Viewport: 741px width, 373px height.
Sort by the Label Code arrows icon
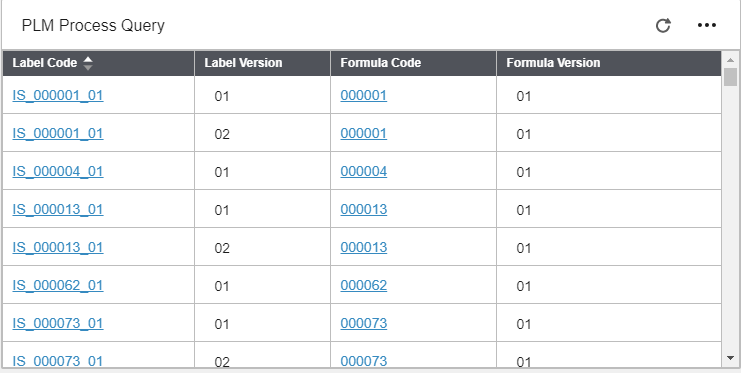click(88, 63)
